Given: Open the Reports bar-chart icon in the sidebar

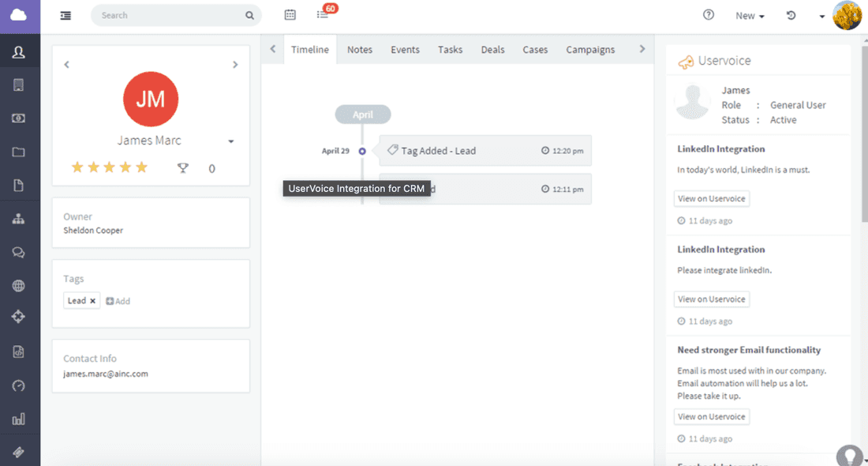Looking at the screenshot, I should point(20,418).
